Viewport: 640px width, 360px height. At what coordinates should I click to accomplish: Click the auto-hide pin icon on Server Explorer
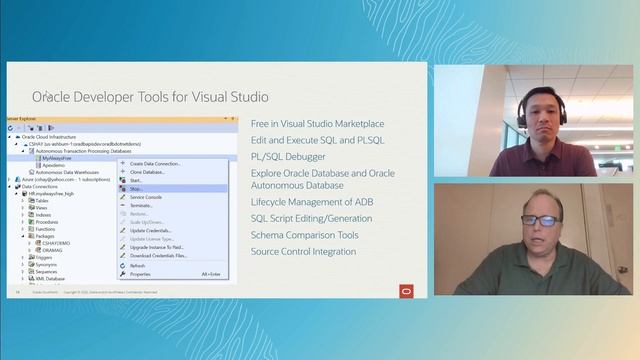click(x=233, y=119)
